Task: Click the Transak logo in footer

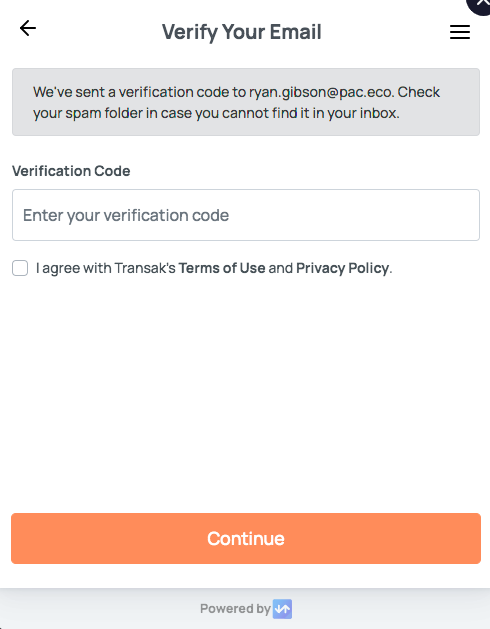Action: [x=283, y=609]
